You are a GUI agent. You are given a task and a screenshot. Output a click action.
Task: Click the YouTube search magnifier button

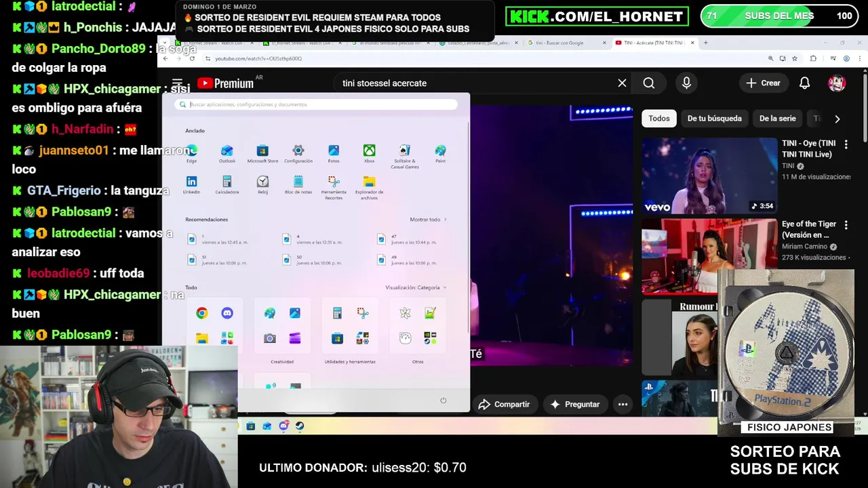649,83
